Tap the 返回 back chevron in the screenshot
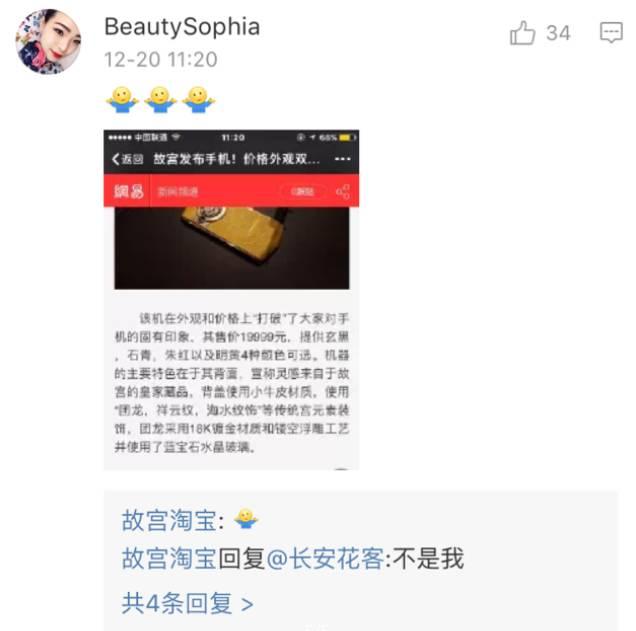The image size is (636, 631). 127,159
